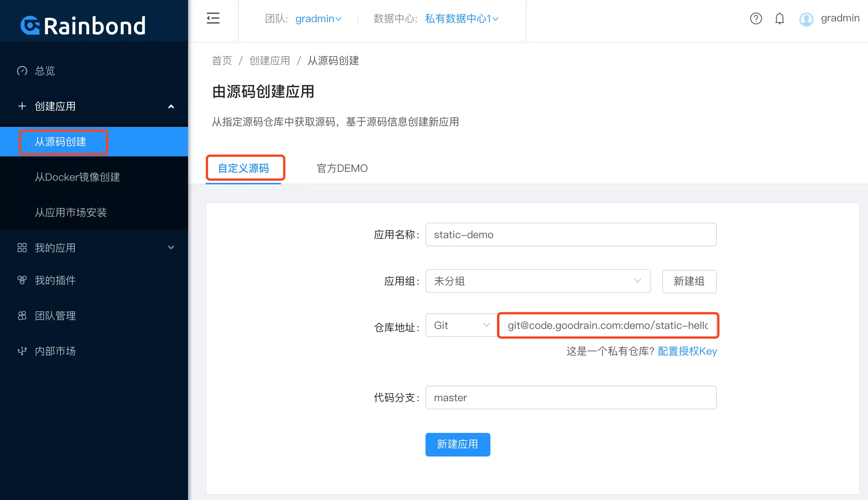Open the gradmin team dropdown
This screenshot has height=500, width=868.
point(318,19)
